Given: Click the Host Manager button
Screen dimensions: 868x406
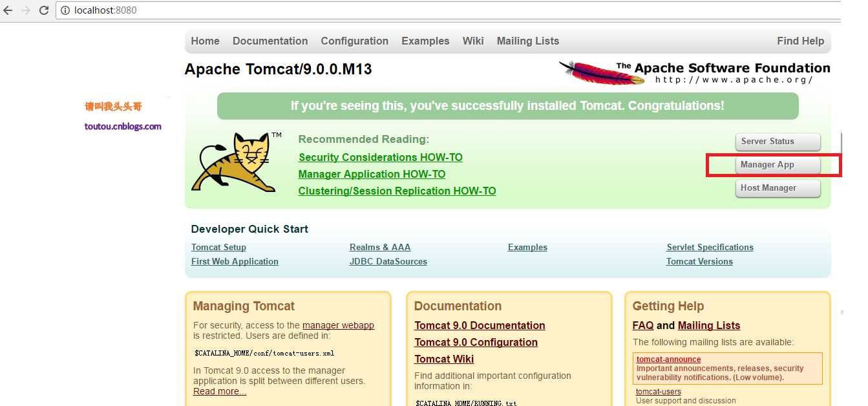Looking at the screenshot, I should pos(778,188).
